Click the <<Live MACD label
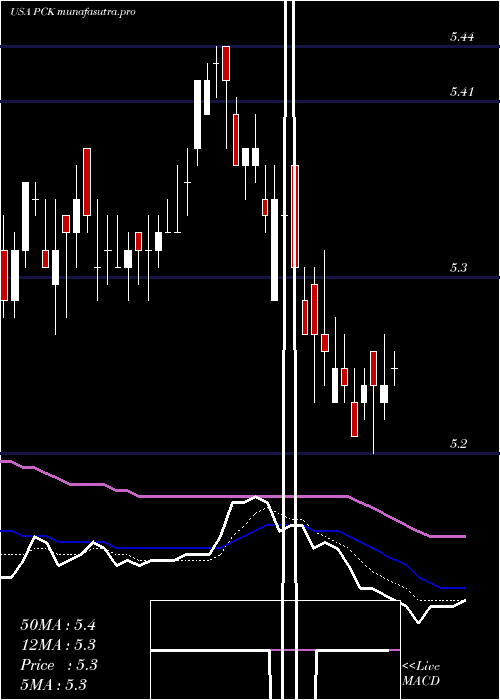This screenshot has height=700, width=500. 421,673
